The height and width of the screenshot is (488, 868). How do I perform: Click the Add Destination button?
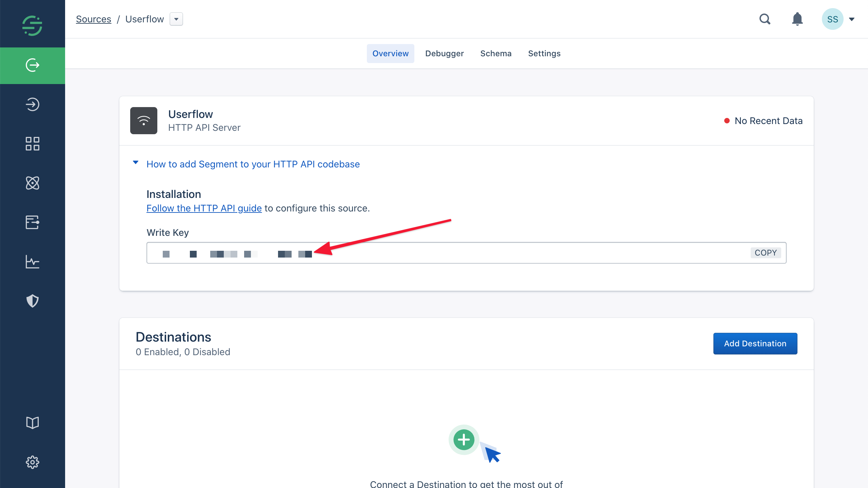[x=755, y=344]
